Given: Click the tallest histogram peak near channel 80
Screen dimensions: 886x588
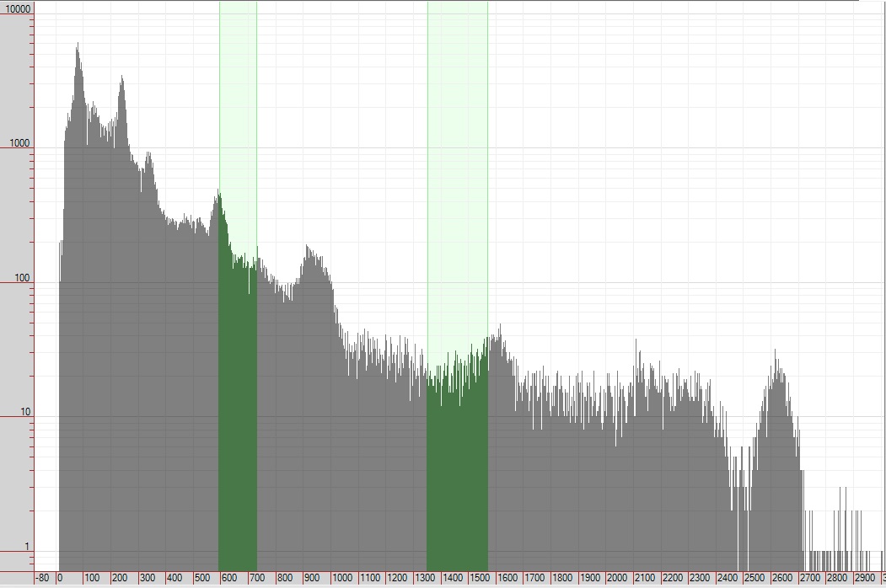Looking at the screenshot, I should pyautogui.click(x=78, y=51).
